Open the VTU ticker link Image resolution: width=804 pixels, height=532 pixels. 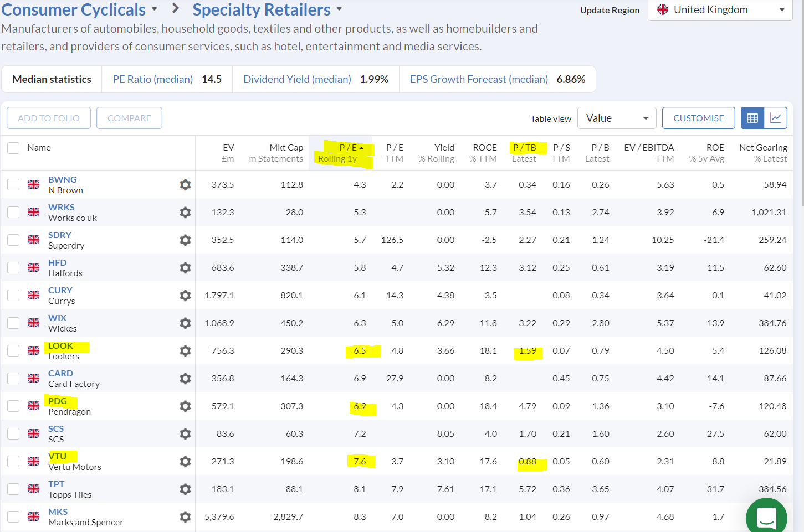pos(57,456)
